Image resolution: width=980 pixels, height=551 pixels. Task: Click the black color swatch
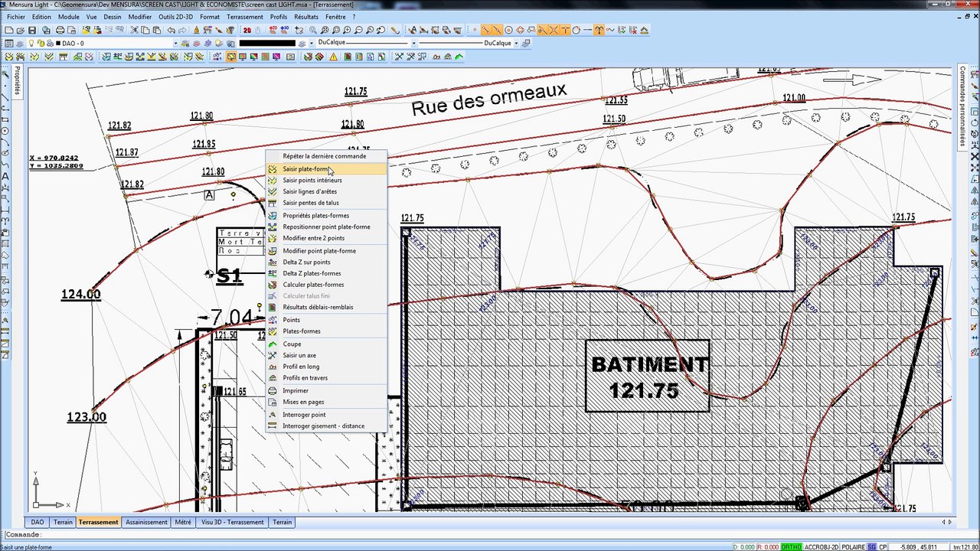point(267,44)
